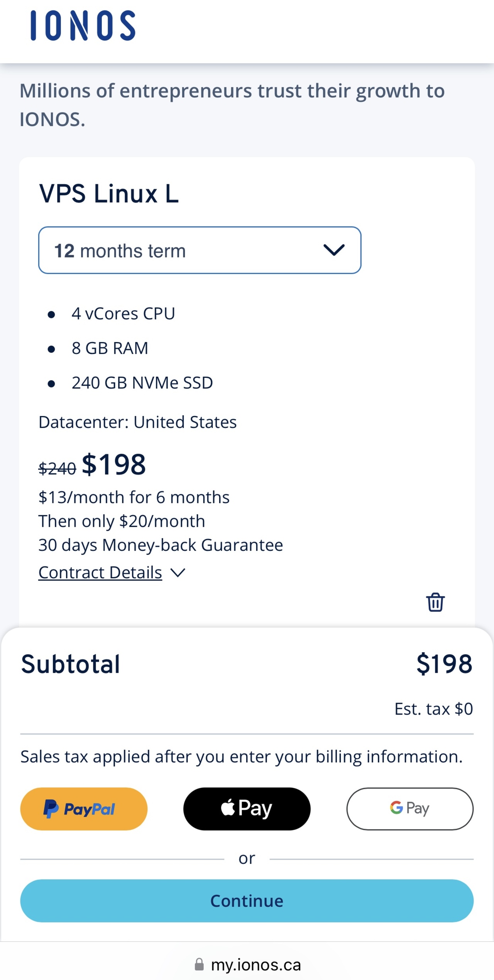Tap the padlock icon beside my.ionos.ca
This screenshot has width=494, height=980.
pyautogui.click(x=199, y=964)
